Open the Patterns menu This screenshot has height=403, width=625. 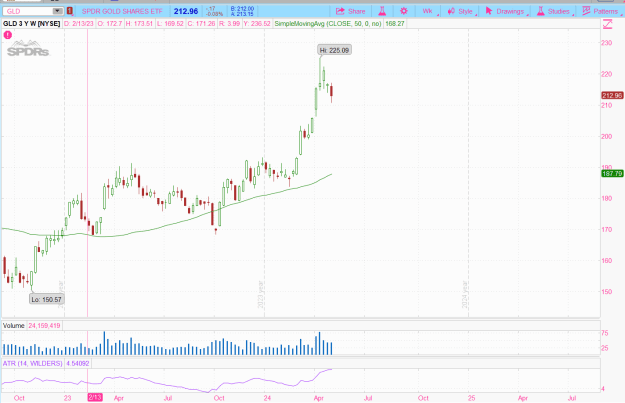pyautogui.click(x=601, y=11)
